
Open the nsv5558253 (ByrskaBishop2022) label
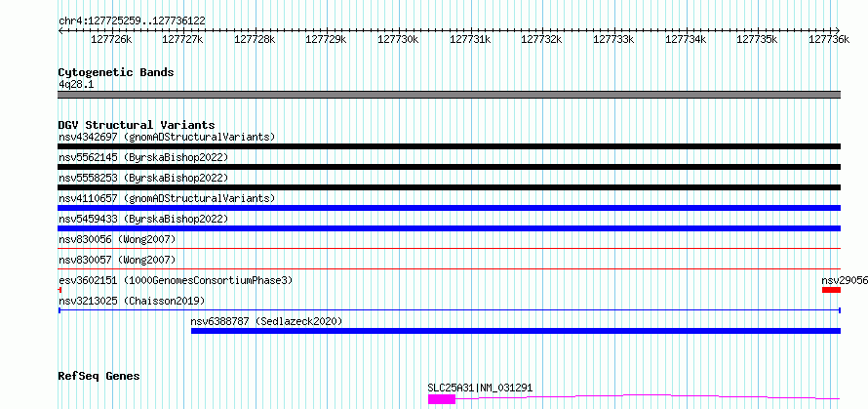click(143, 178)
